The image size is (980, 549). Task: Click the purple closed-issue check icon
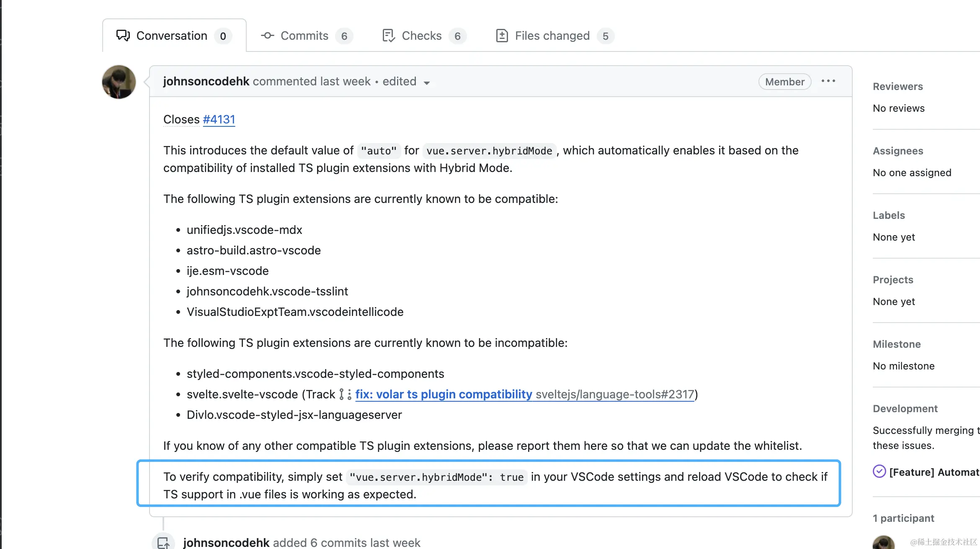[879, 472]
